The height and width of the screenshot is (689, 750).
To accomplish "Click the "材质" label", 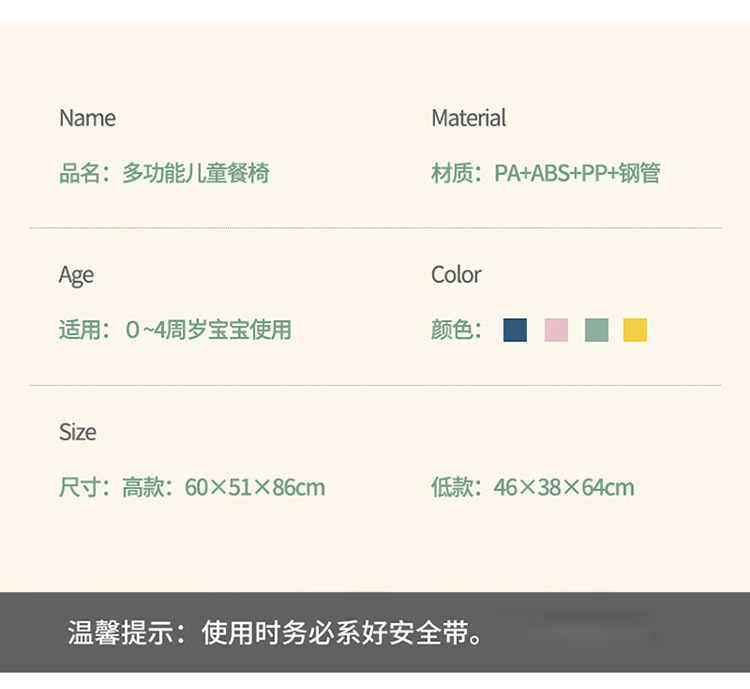I will 452,173.
